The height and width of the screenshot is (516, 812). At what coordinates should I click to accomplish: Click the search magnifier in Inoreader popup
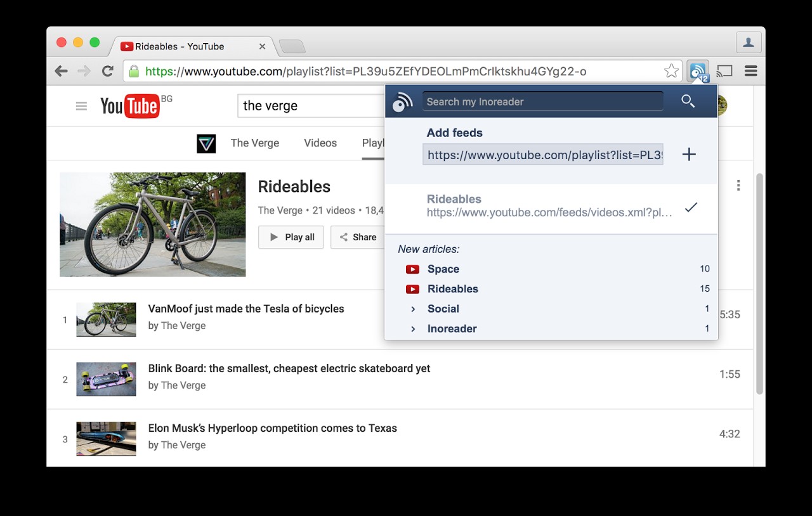click(688, 101)
